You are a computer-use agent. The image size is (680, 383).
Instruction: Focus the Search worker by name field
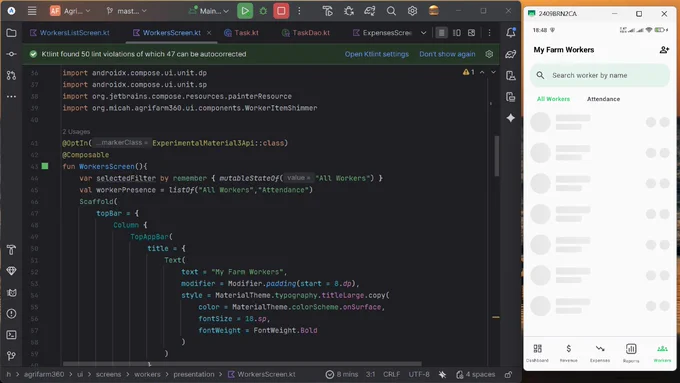600,75
